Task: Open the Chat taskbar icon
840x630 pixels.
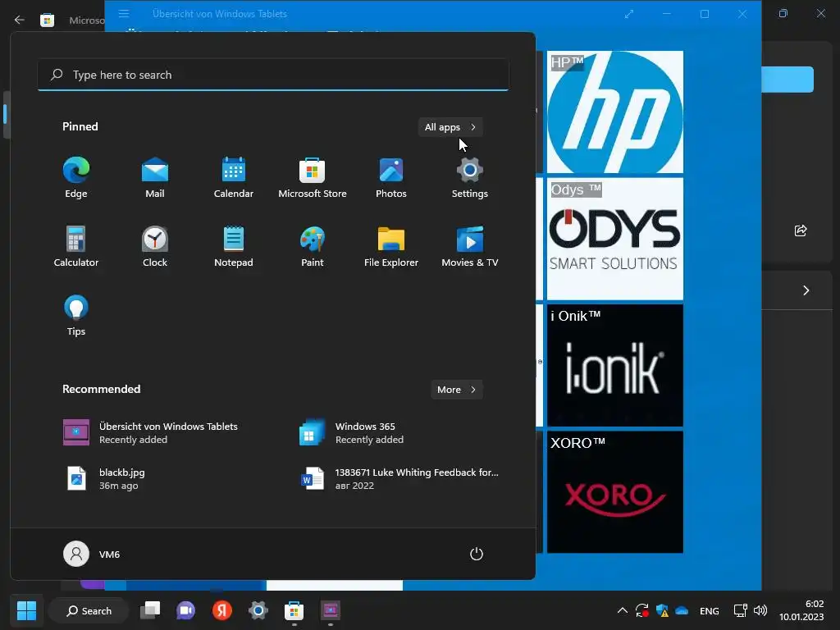Action: click(x=186, y=610)
